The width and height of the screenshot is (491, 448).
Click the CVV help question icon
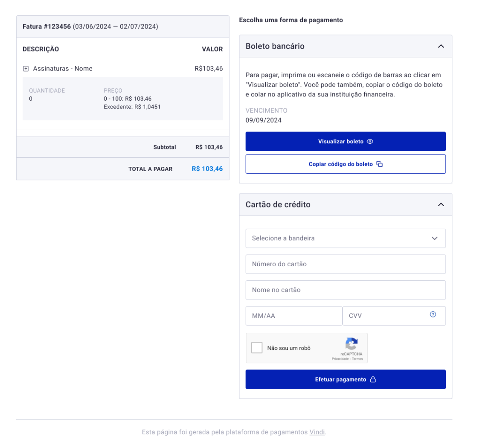click(x=433, y=314)
